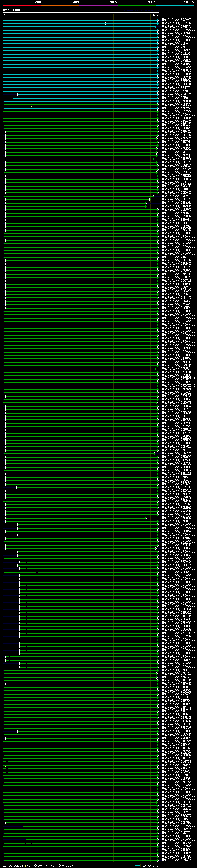Open hit UniRef100_A7Q998
Image resolution: width=197 pixels, height=868 pixels.
(x=177, y=33)
